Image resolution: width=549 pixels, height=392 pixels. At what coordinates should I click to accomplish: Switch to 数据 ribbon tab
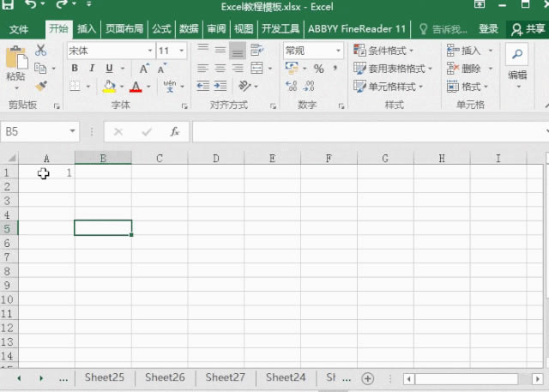pyautogui.click(x=189, y=29)
